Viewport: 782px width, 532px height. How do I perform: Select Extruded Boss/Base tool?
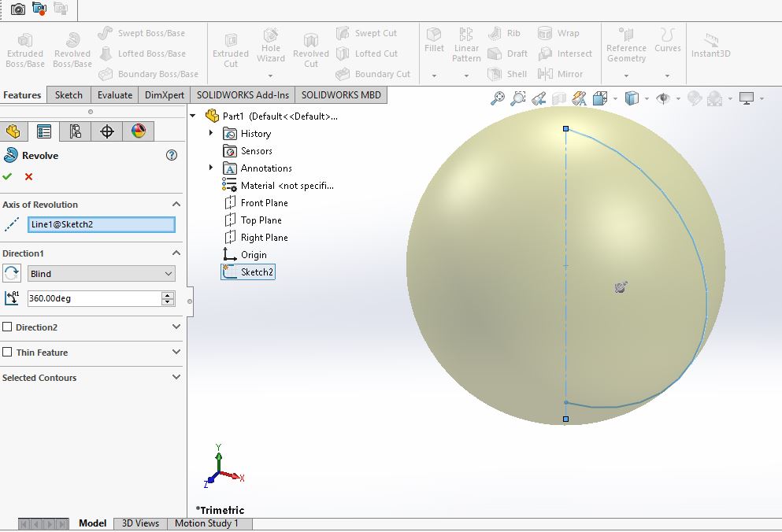[x=25, y=50]
